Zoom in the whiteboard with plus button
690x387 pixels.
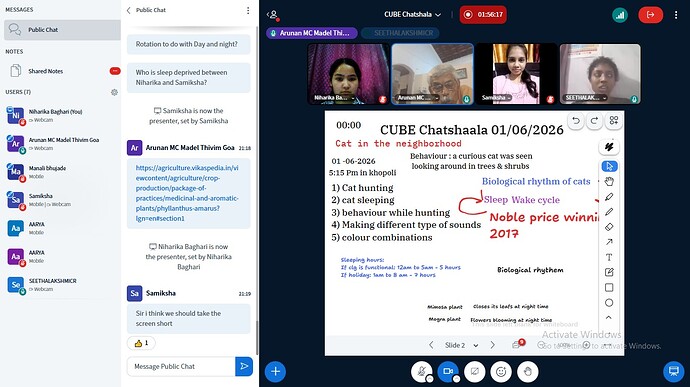click(x=586, y=345)
